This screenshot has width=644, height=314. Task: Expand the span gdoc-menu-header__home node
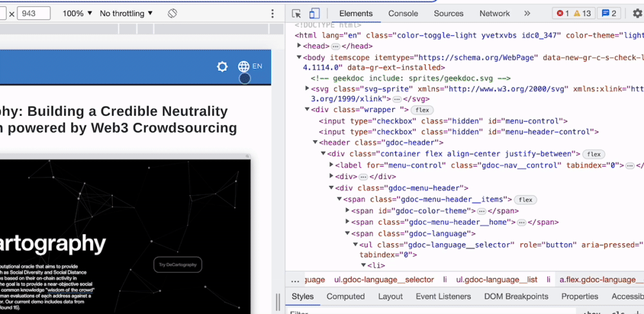[x=347, y=222]
